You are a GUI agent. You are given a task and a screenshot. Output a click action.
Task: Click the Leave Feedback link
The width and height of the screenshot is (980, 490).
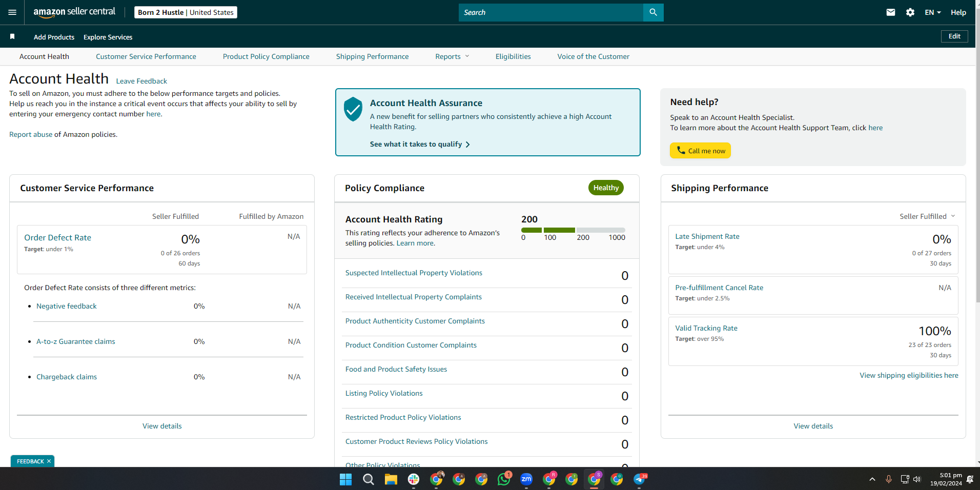141,81
